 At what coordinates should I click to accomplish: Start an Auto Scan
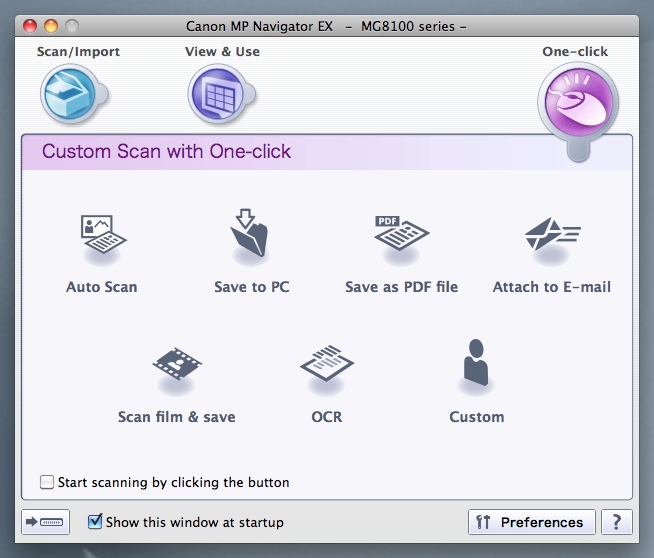click(x=102, y=238)
